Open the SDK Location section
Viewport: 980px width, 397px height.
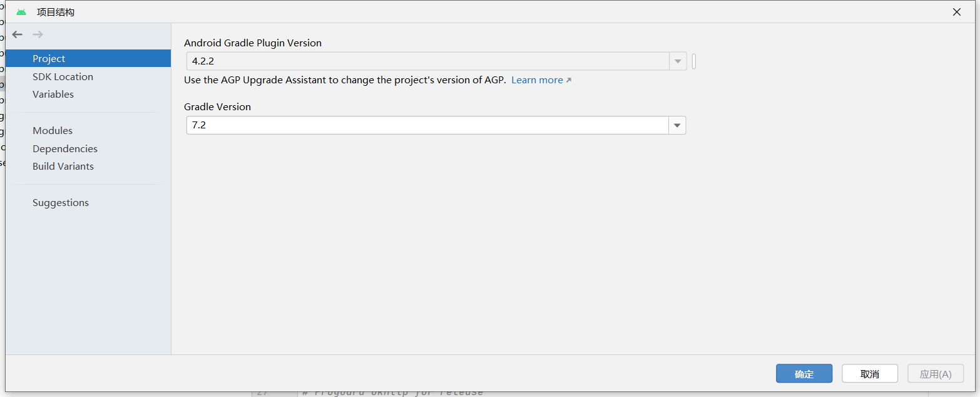click(x=63, y=76)
